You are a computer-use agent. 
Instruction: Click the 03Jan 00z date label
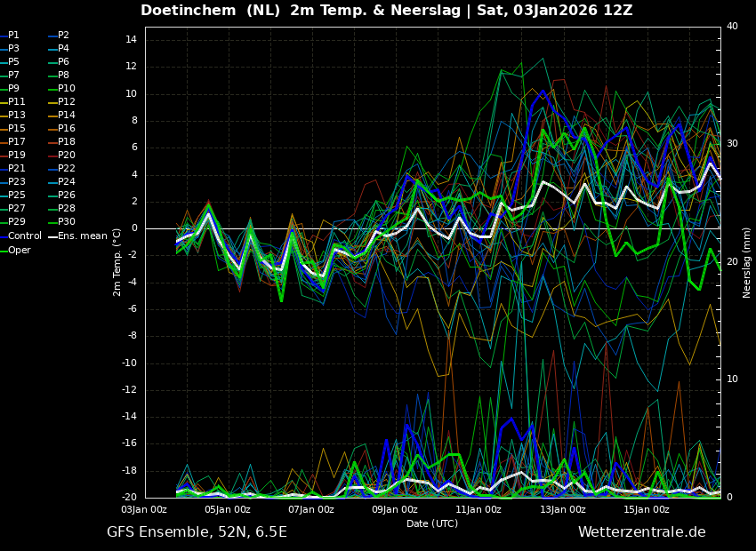tap(145, 509)
